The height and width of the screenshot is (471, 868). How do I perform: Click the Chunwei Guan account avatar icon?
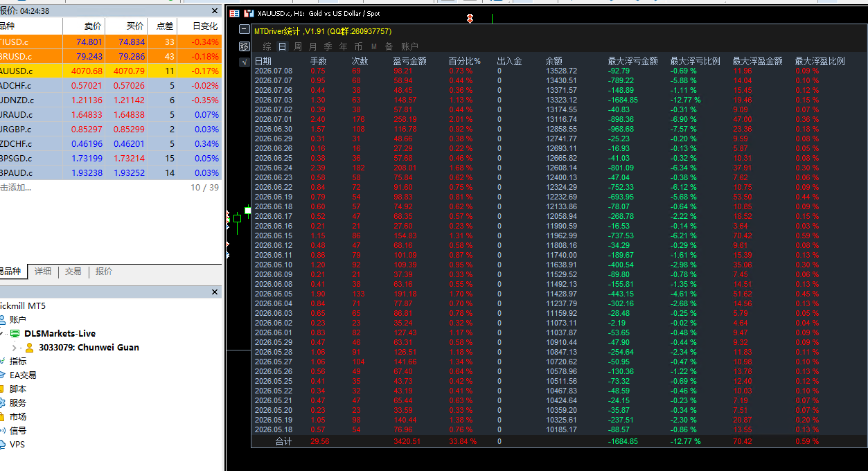(x=29, y=348)
